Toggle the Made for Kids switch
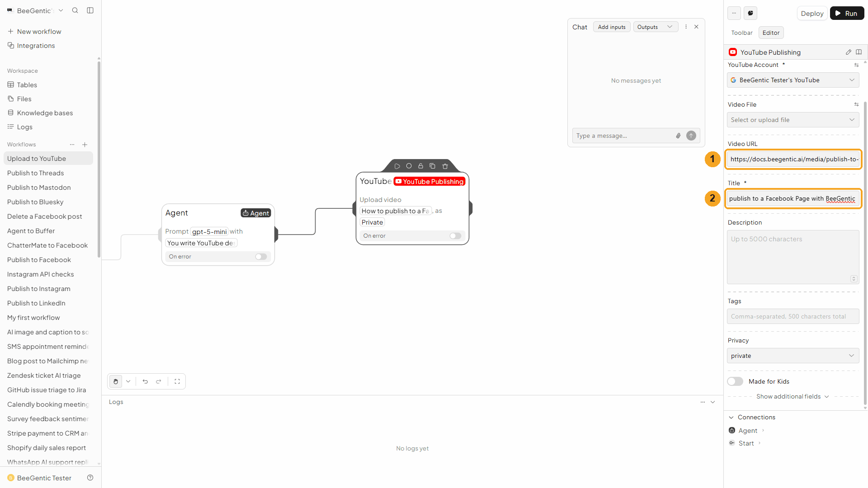 (735, 381)
